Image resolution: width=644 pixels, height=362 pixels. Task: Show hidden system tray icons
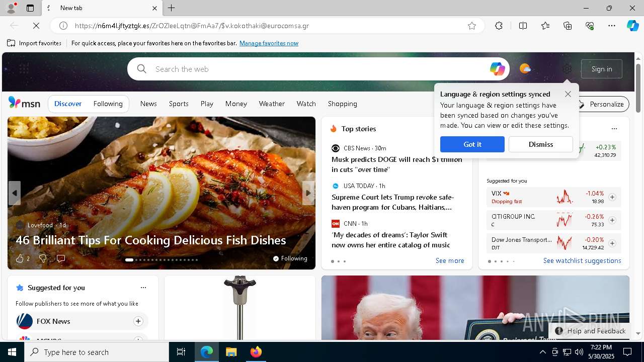coord(542,352)
